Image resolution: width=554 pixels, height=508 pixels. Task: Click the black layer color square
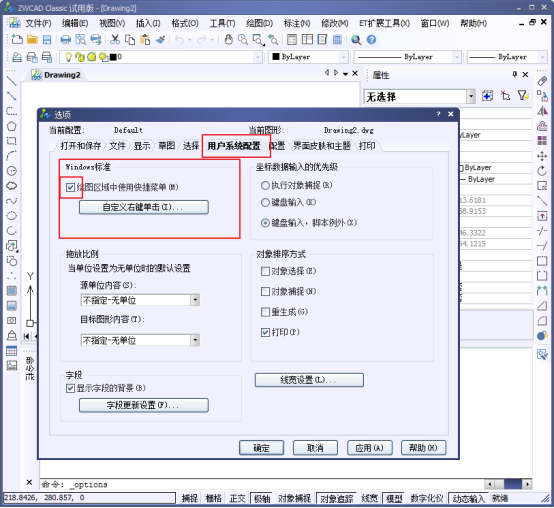coord(113,57)
